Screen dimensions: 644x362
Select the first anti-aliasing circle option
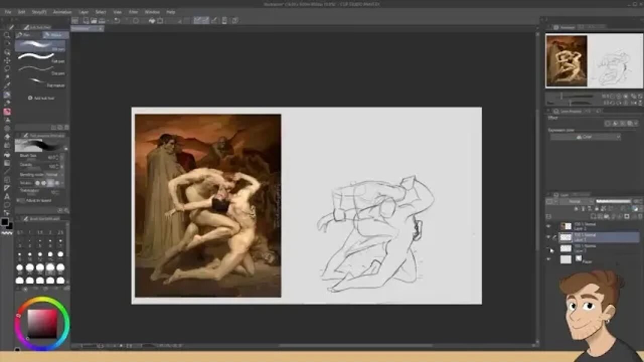(38, 183)
